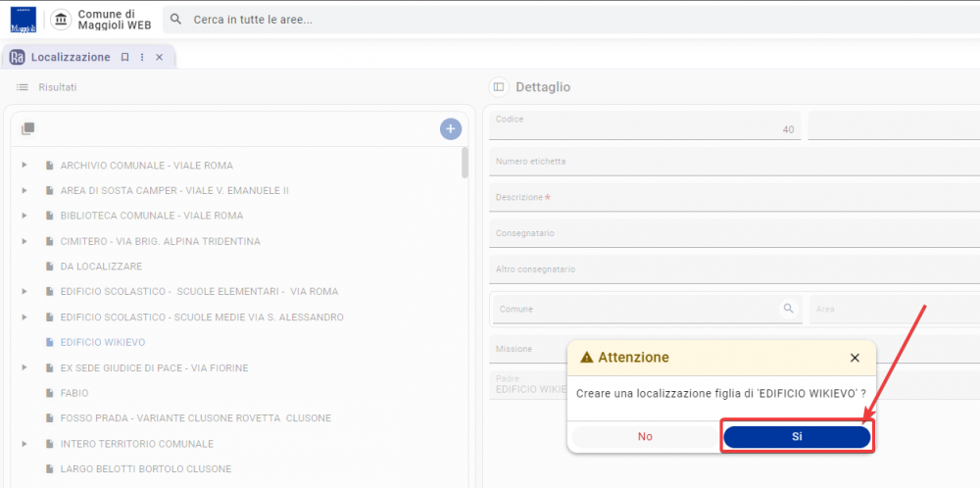Expand the CIMITERO - VIA BRIG. ALPINA node
Viewport: 980px width, 488px height.
[24, 240]
